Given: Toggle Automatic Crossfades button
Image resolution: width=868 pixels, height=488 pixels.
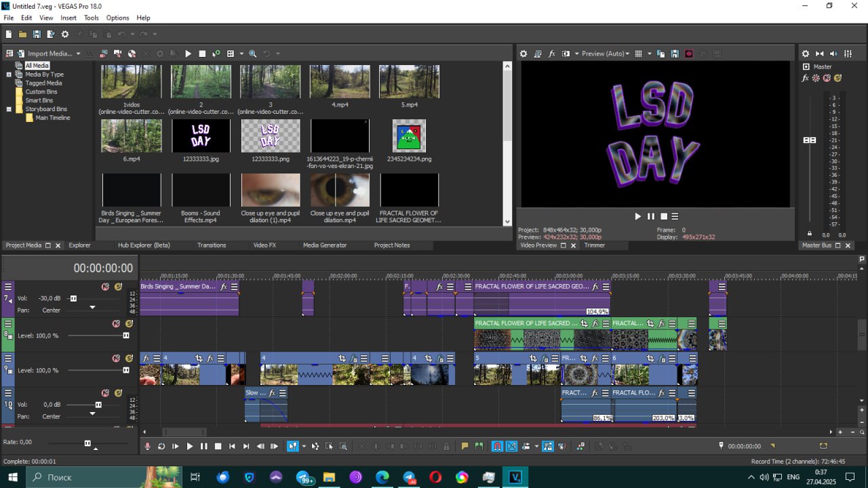Looking at the screenshot, I should coord(512,446).
